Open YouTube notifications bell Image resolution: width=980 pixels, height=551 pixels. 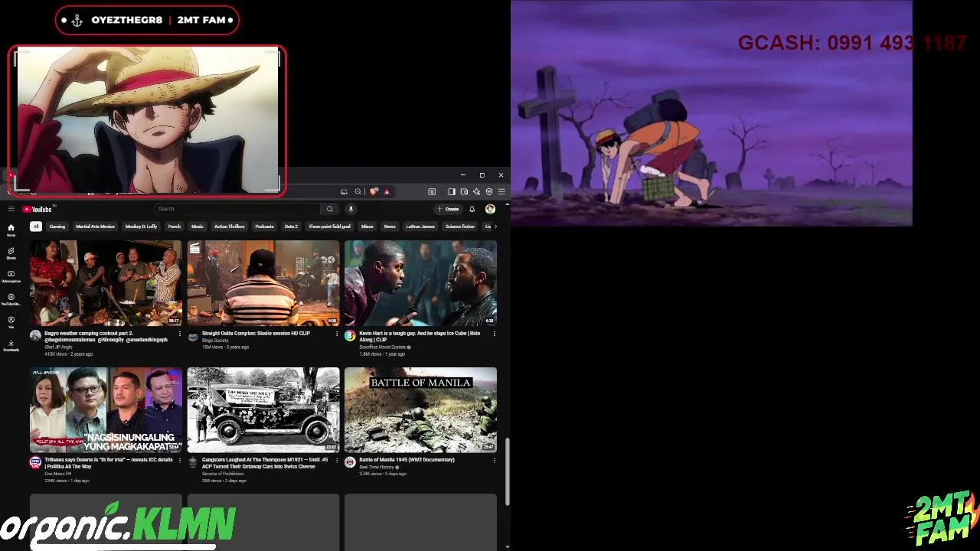(x=472, y=209)
